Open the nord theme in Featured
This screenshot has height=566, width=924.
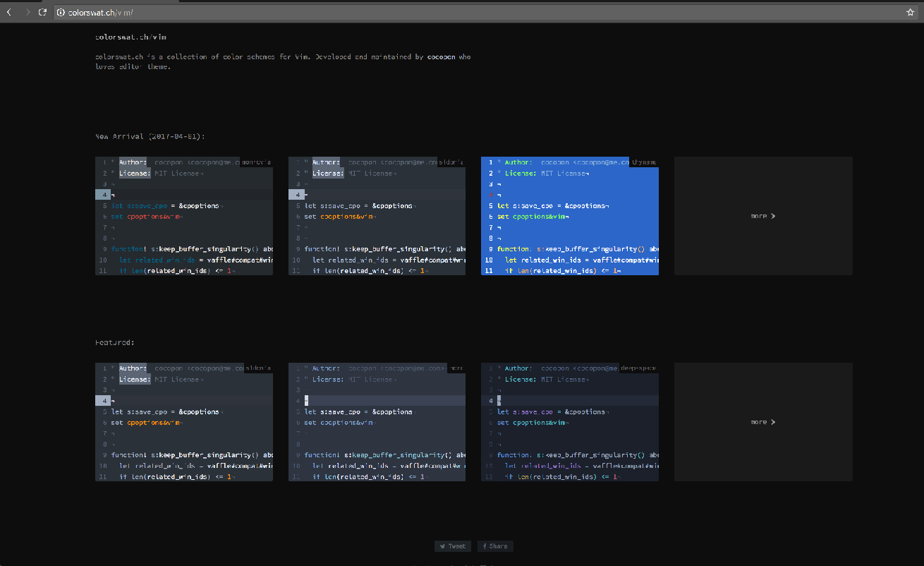[x=377, y=422]
